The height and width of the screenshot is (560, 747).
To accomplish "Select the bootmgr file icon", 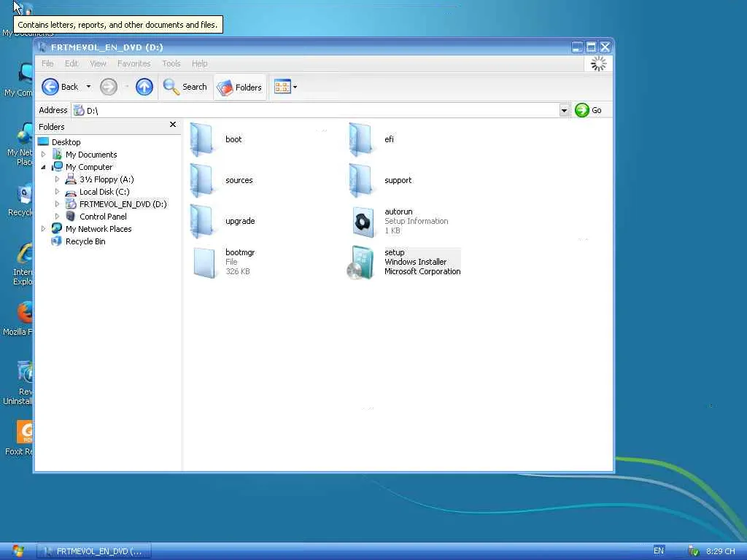I will tap(204, 262).
